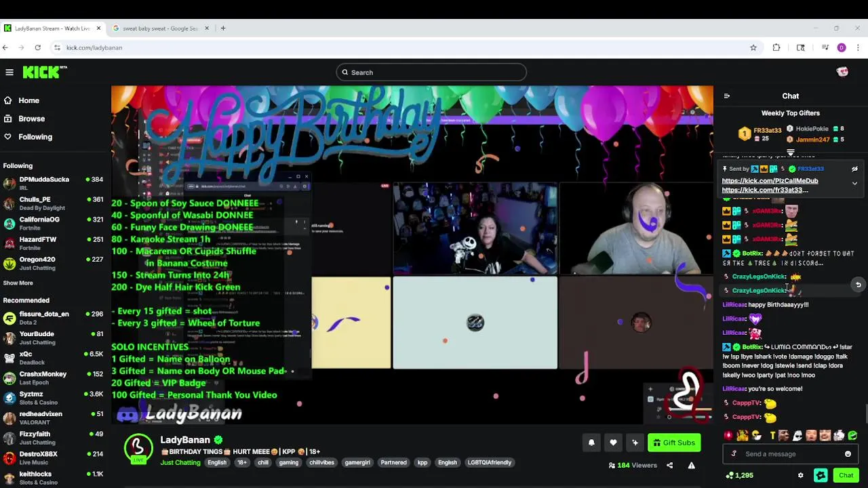
Task: Open Chulls_PE channel
Action: (x=53, y=203)
